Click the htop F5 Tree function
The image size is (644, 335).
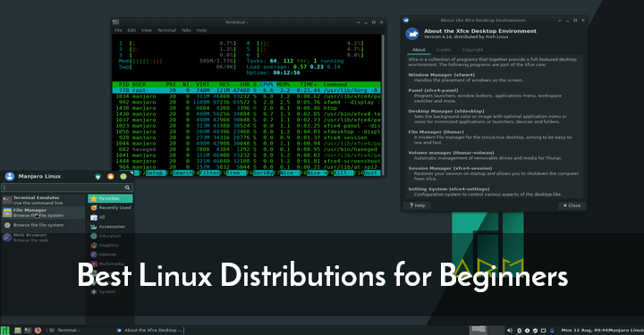[233, 173]
